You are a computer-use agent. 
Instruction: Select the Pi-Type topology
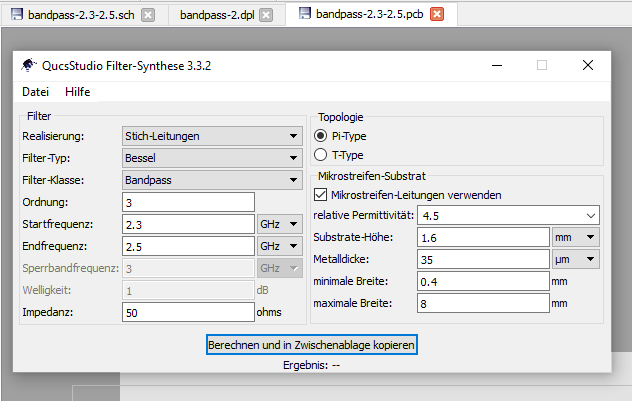click(x=320, y=136)
